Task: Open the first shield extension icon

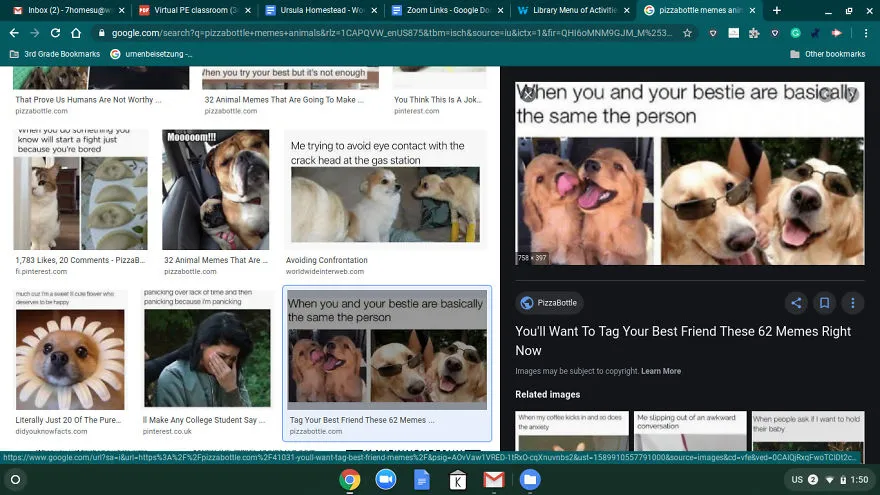Action: coord(713,33)
